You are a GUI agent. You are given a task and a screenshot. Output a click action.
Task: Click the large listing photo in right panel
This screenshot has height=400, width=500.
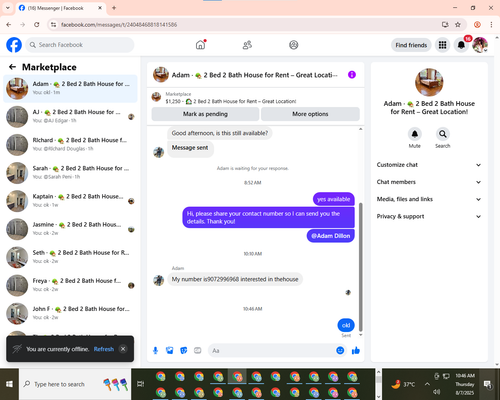click(429, 82)
